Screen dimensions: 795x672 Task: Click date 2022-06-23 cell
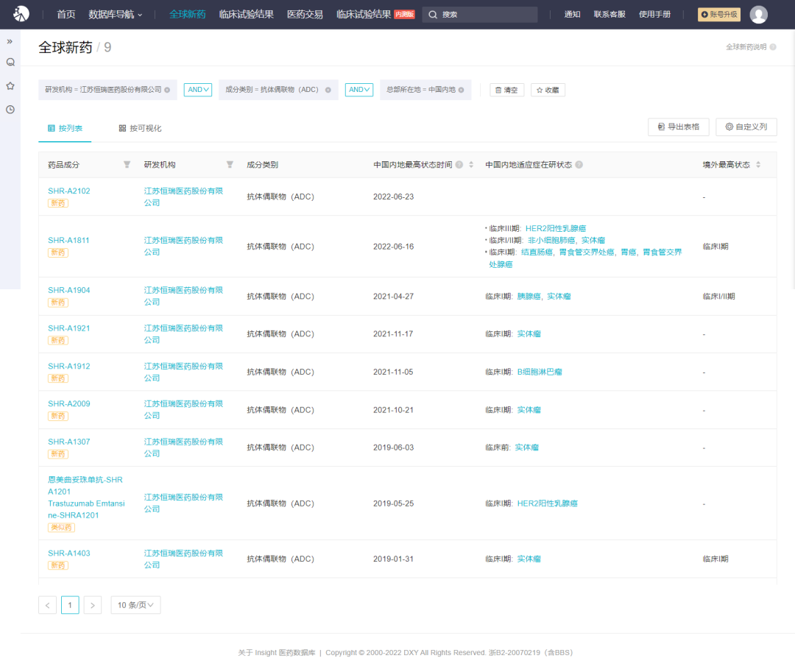coord(393,197)
